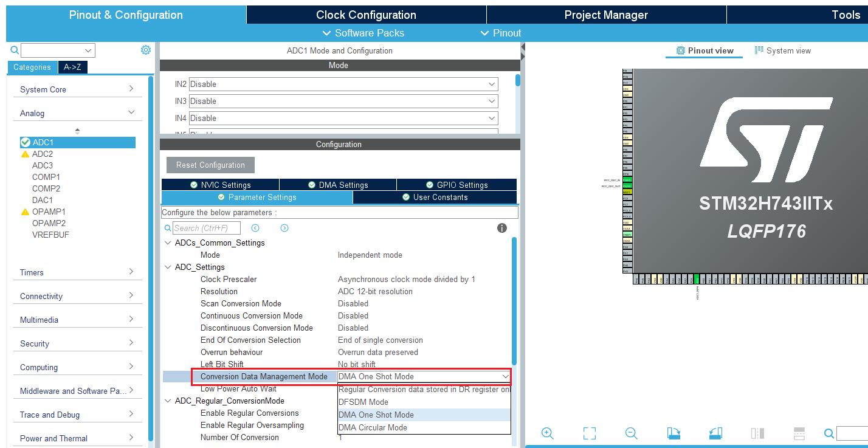The image size is (868, 448).
Task: Zoom in on the pinout view
Action: point(547,433)
